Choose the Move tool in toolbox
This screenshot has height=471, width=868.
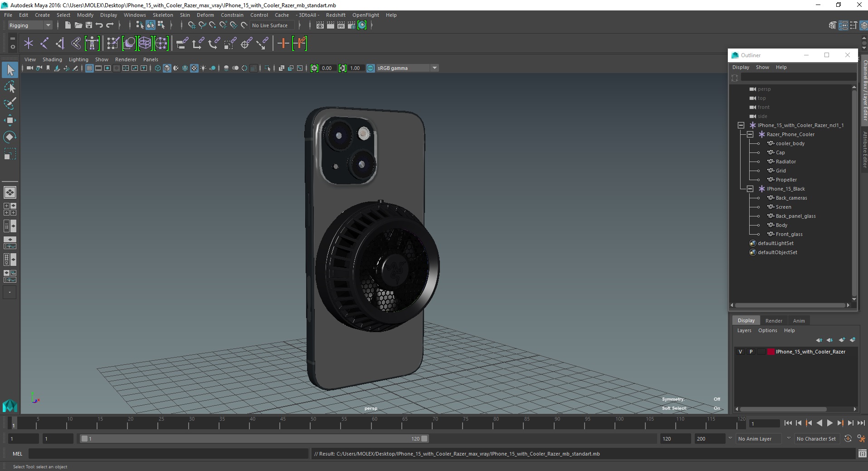click(x=10, y=120)
